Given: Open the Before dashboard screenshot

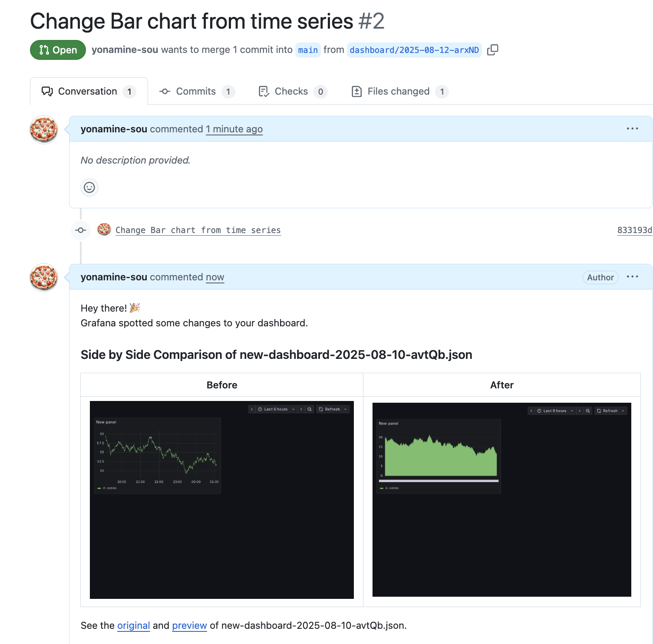Looking at the screenshot, I should click(222, 500).
